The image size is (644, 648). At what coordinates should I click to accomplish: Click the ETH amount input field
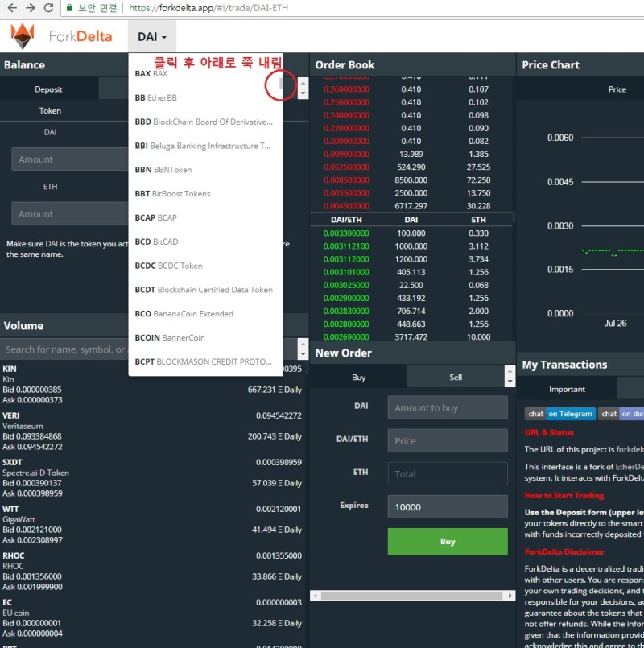(69, 213)
